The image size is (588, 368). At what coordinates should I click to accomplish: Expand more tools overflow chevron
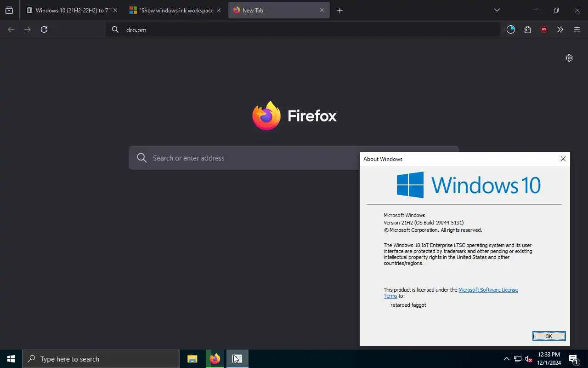[560, 29]
